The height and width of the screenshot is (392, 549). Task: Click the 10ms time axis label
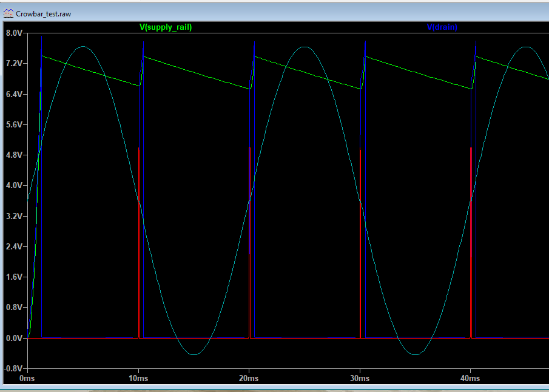click(139, 379)
